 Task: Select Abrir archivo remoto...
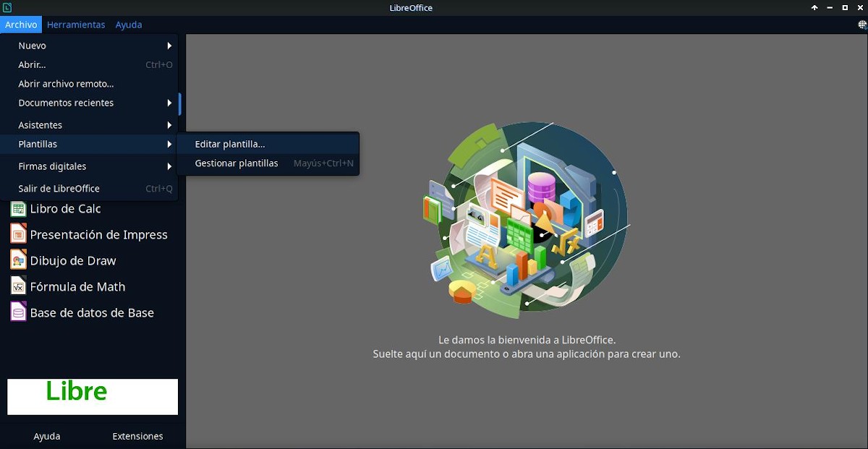[89, 84]
